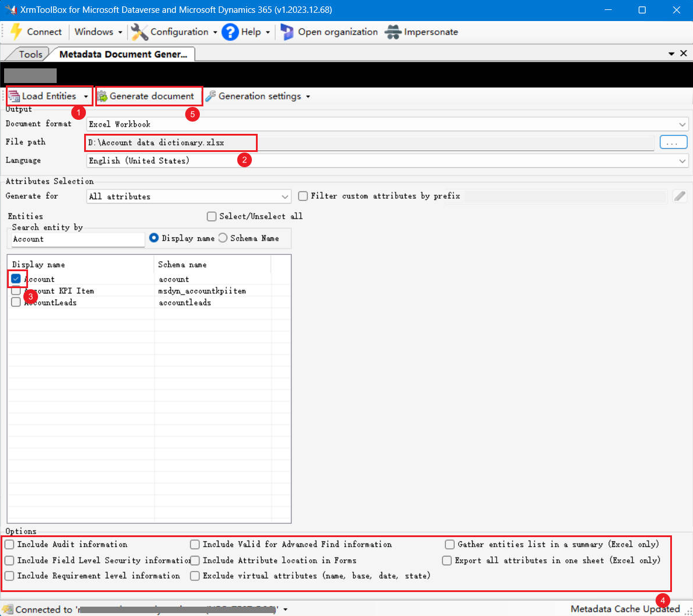Open the Help dropdown arrow
The width and height of the screenshot is (693, 616).
[x=268, y=32]
